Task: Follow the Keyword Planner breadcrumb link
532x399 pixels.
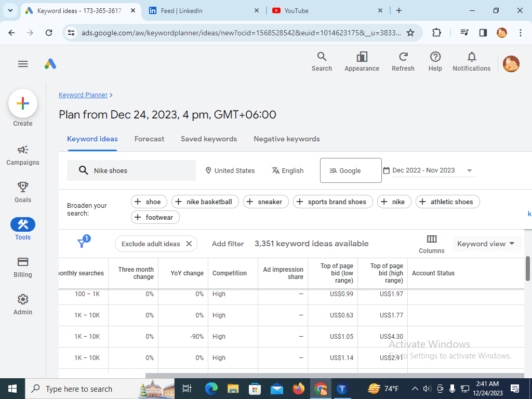Action: point(83,95)
